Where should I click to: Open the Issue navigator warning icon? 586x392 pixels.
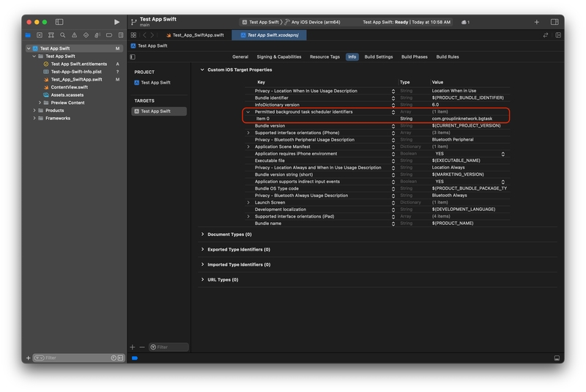[x=74, y=35]
